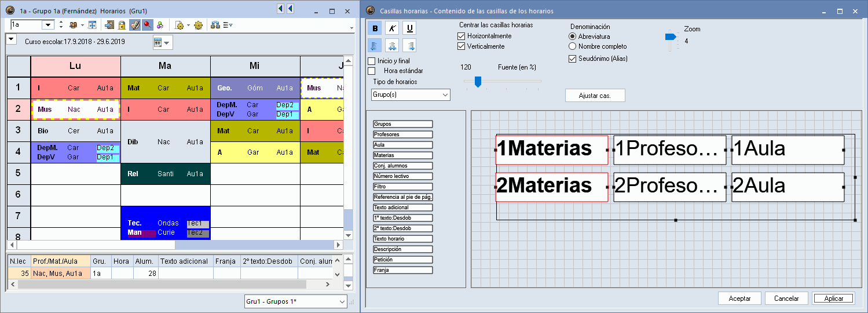Select right text alignment icon
The image size is (868, 313).
tap(409, 46)
